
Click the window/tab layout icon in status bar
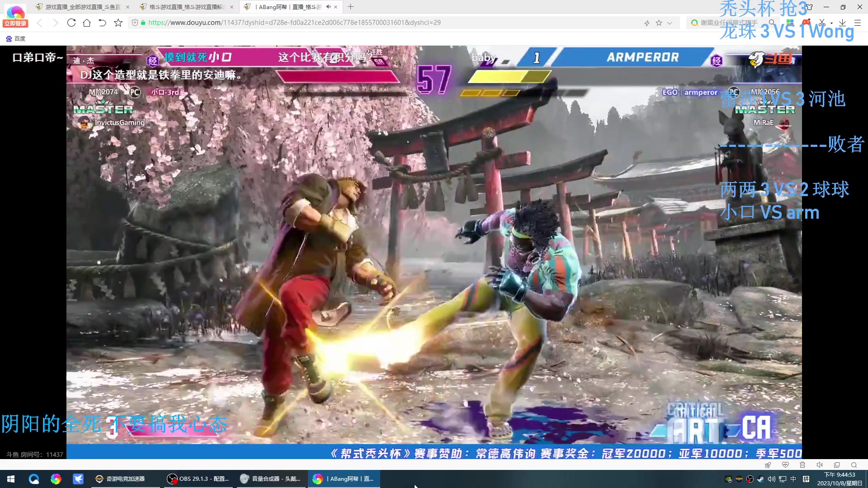(837, 465)
